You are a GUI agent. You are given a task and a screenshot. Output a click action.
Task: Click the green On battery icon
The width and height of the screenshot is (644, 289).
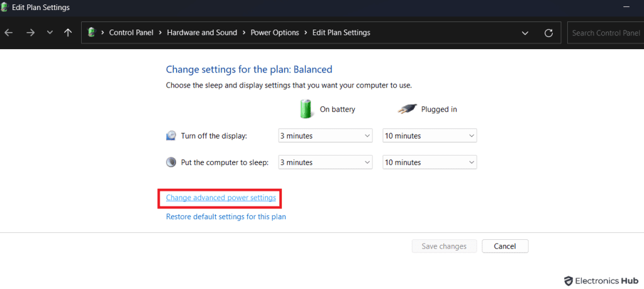pos(306,108)
